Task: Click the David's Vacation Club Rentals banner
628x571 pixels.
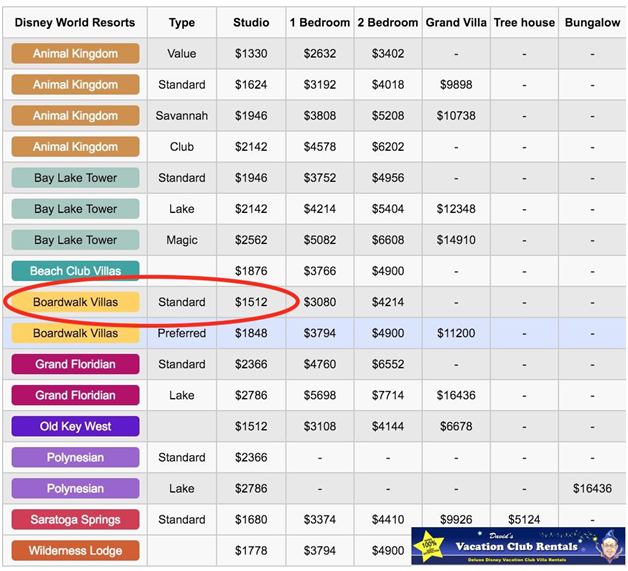Action: (518, 546)
